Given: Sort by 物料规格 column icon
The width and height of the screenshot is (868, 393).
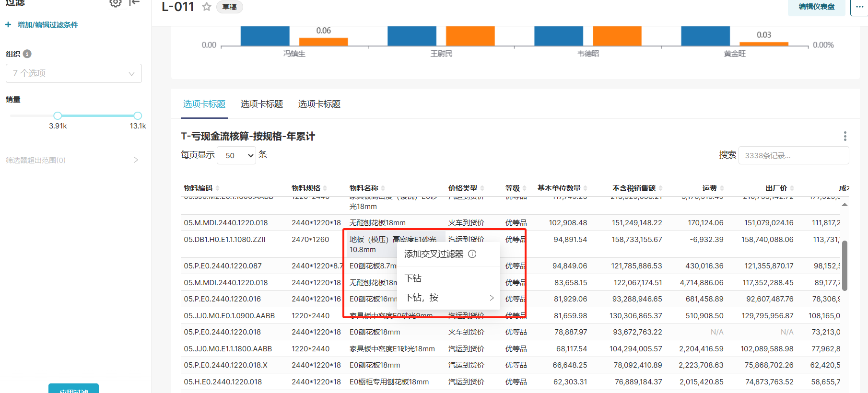Looking at the screenshot, I should [325, 188].
